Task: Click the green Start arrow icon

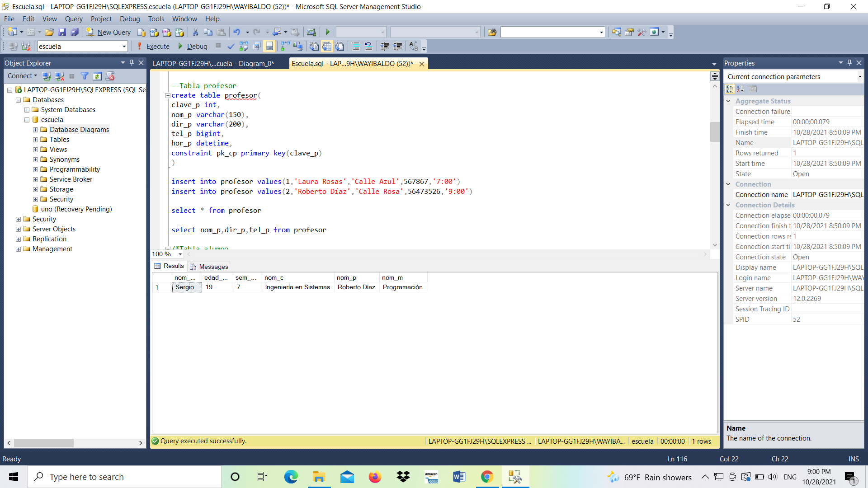Action: pos(328,32)
